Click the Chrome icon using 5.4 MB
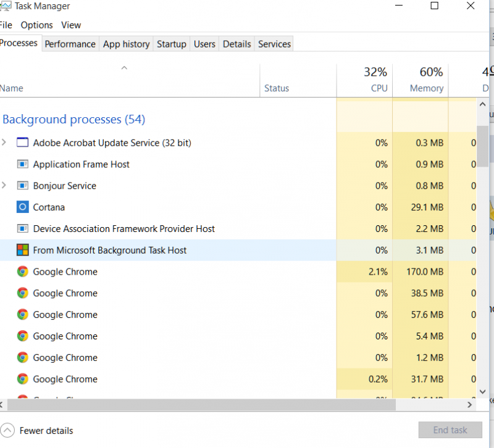 click(22, 336)
